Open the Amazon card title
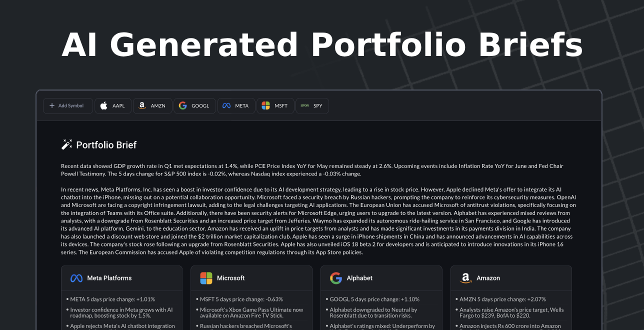Screen dimensions: 644x330 pos(488,278)
